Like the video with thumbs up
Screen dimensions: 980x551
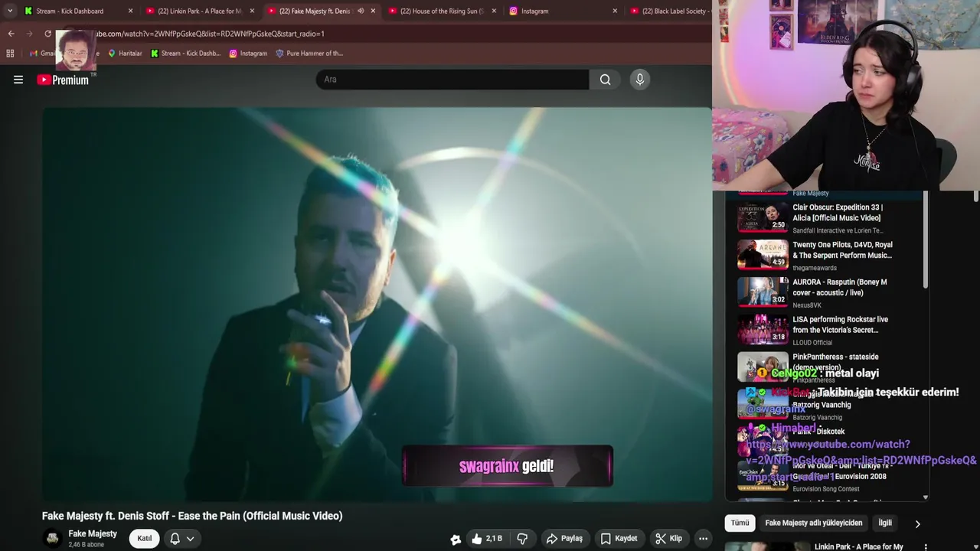tap(487, 539)
